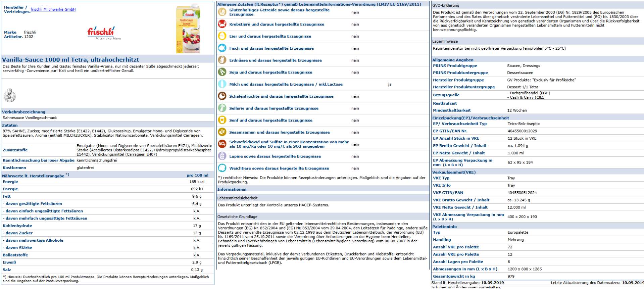Click the milk allergen icon
The height and width of the screenshot is (289, 644).
pyautogui.click(x=222, y=84)
